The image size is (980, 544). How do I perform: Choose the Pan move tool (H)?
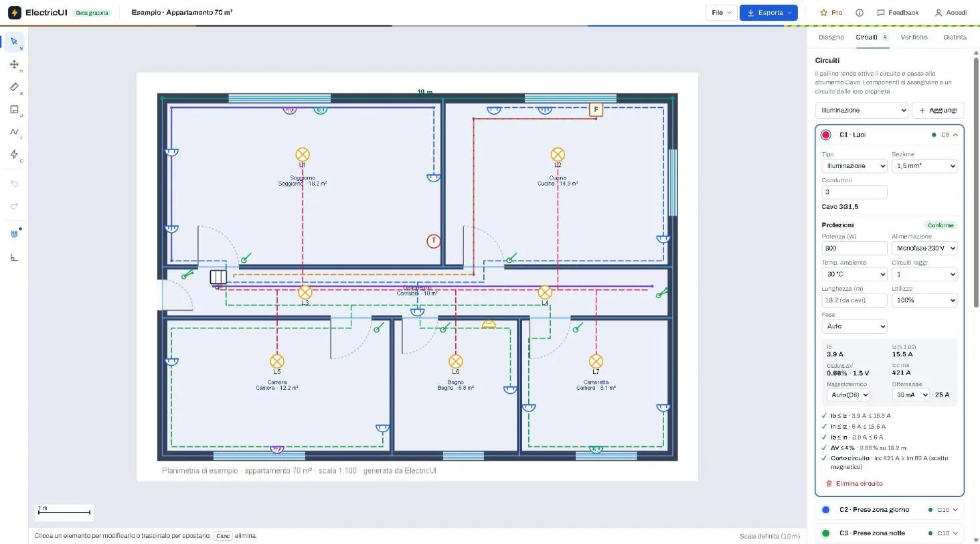coord(14,64)
